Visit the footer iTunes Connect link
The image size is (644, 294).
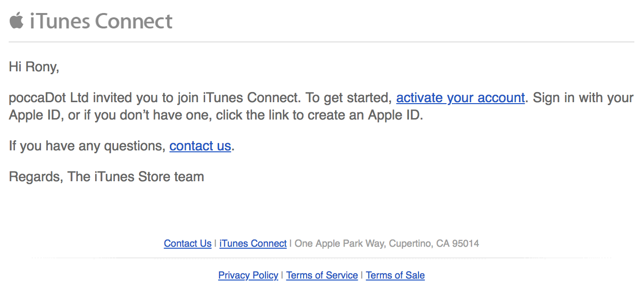[x=253, y=243]
